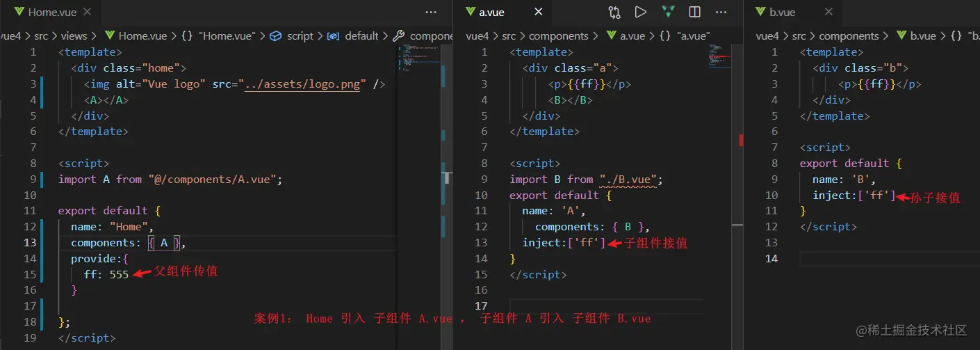Click line number 17 in a.vue gutter
The height and width of the screenshot is (350, 980).
[481, 306]
